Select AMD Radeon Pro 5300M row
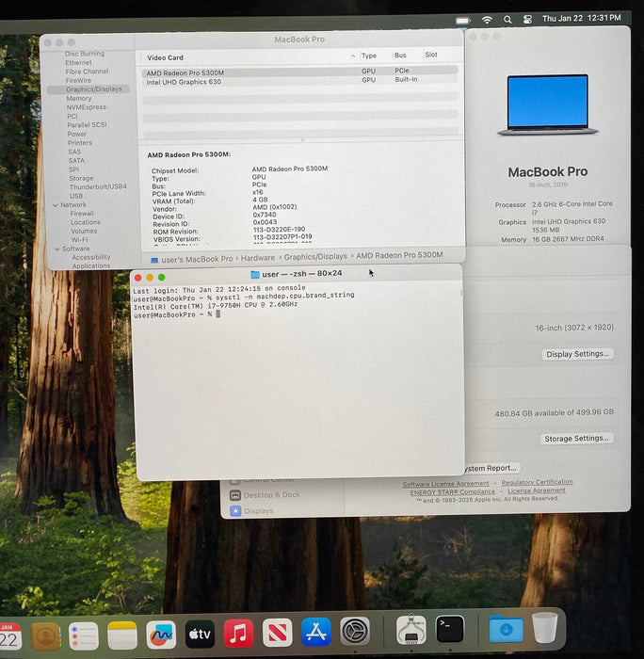This screenshot has height=659, width=644. pyautogui.click(x=300, y=72)
